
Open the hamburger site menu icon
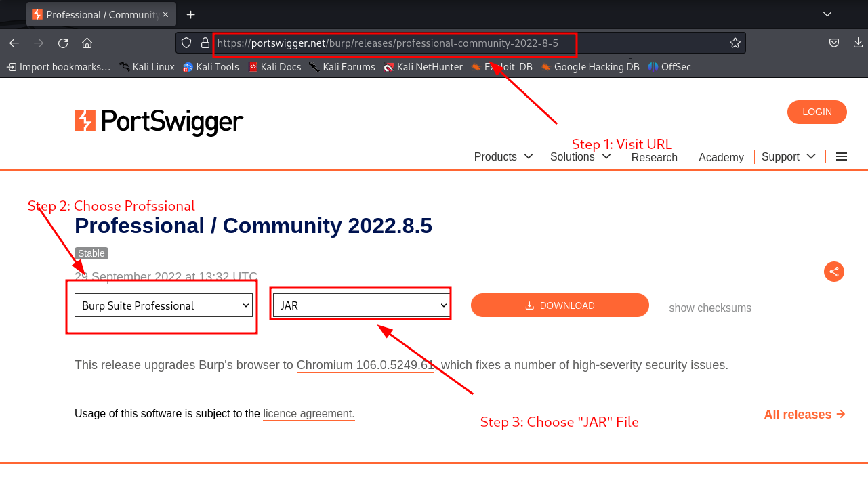click(x=842, y=156)
